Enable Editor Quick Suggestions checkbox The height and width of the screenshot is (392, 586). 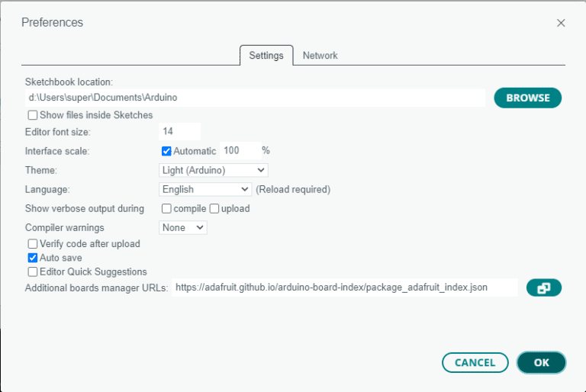pyautogui.click(x=33, y=272)
